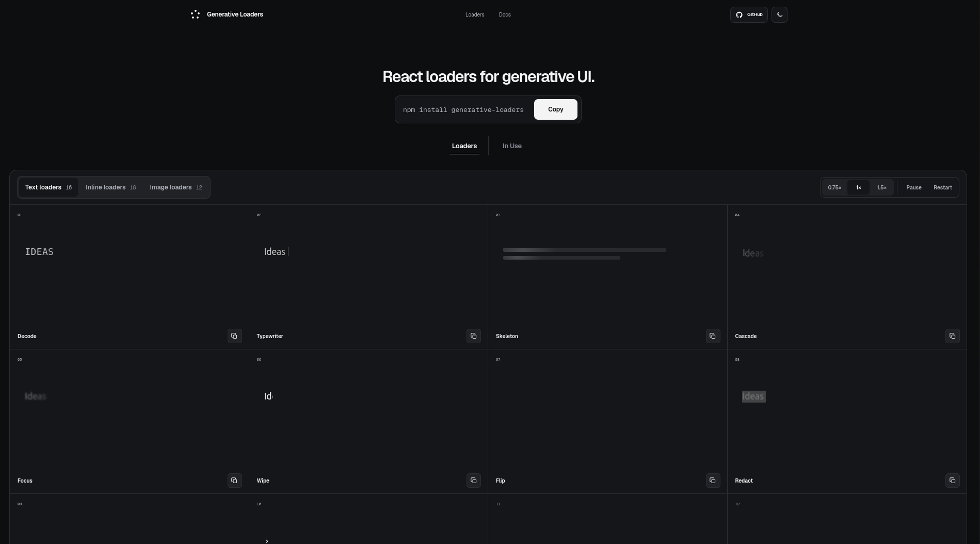Click the Skeleton loader preview bars
Image resolution: width=980 pixels, height=544 pixels.
pos(584,253)
